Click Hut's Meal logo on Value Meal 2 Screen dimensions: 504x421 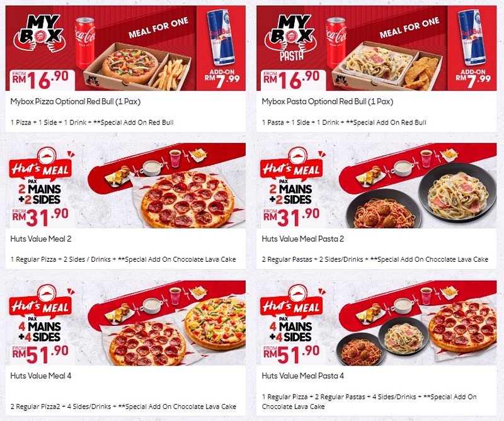pos(40,165)
